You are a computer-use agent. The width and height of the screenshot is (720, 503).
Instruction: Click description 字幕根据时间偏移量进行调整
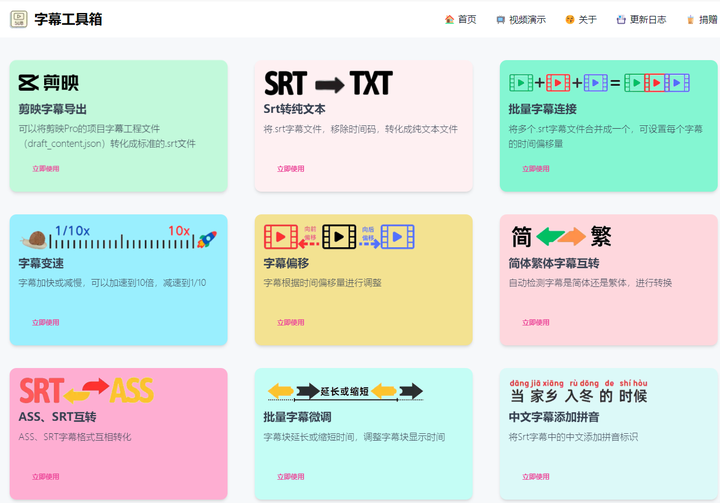click(322, 283)
